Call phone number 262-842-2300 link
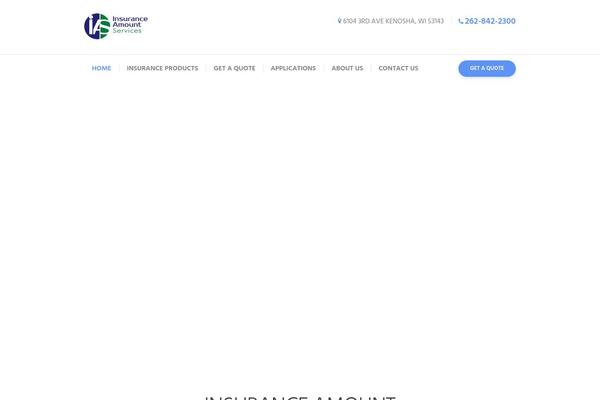 coord(490,21)
